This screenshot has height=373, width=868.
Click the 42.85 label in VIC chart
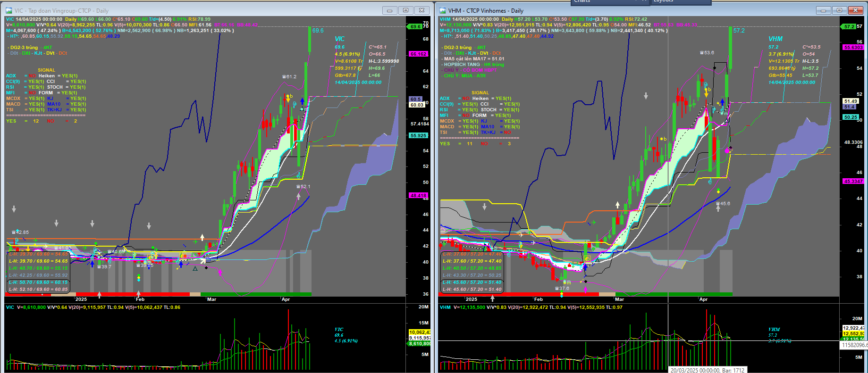coord(20,232)
